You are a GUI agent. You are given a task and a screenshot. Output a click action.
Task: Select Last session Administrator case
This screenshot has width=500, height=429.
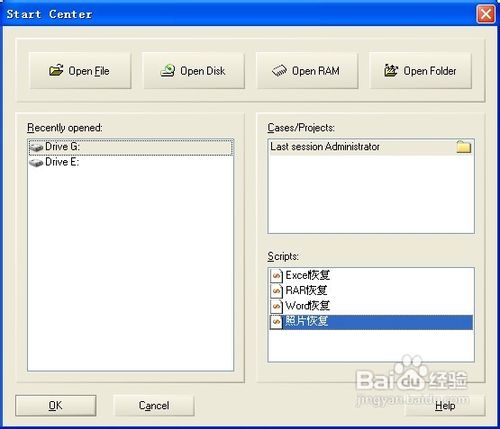371,147
